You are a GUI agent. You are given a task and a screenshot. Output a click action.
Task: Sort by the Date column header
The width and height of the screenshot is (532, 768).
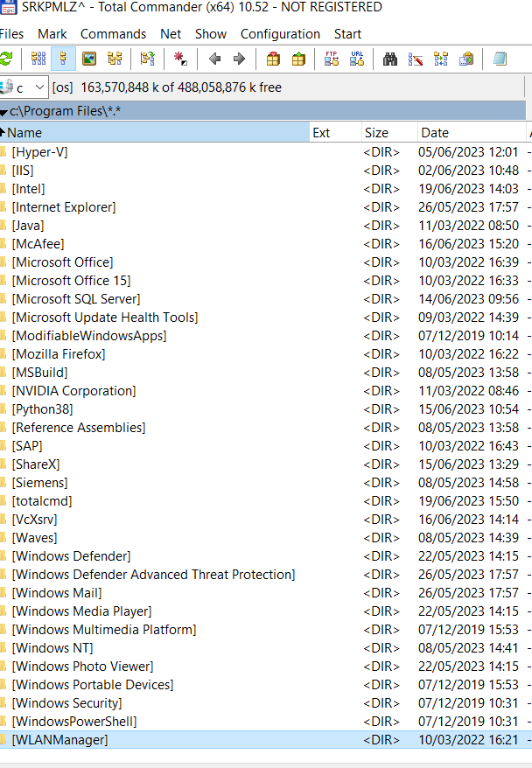click(472, 133)
